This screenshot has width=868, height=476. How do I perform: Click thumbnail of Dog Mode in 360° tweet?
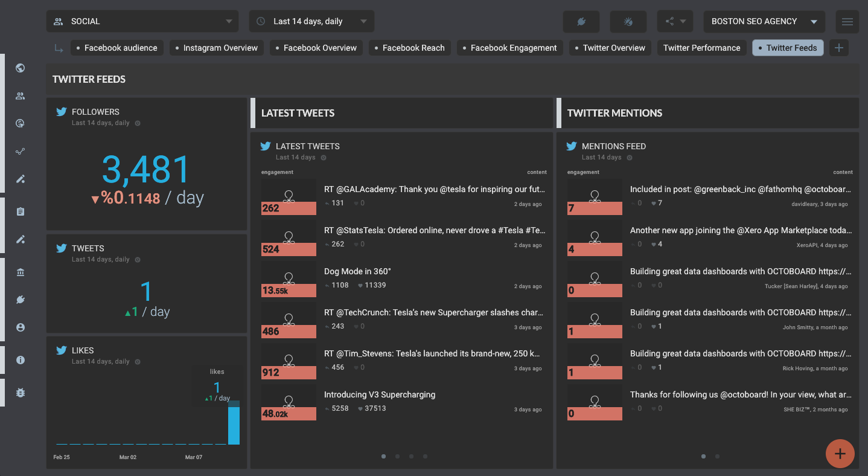pyautogui.click(x=289, y=279)
